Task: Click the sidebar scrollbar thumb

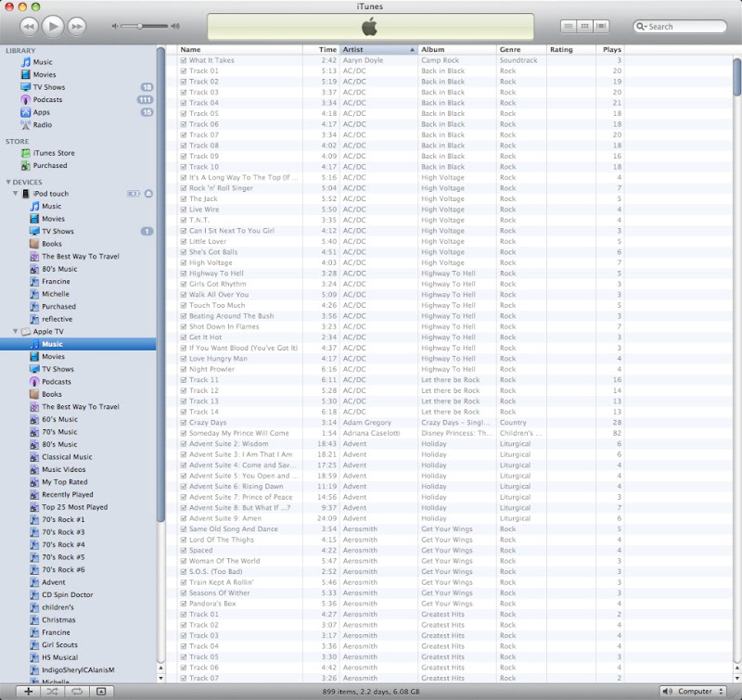Action: click(160, 284)
